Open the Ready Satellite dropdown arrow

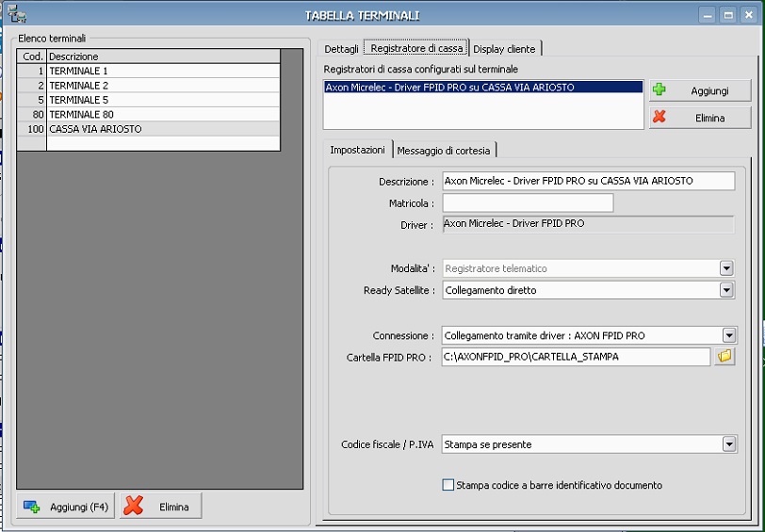point(726,290)
